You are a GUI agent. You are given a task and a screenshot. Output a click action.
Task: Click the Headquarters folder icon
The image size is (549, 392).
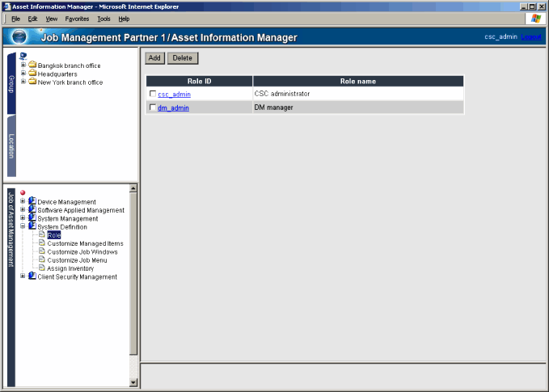point(32,74)
